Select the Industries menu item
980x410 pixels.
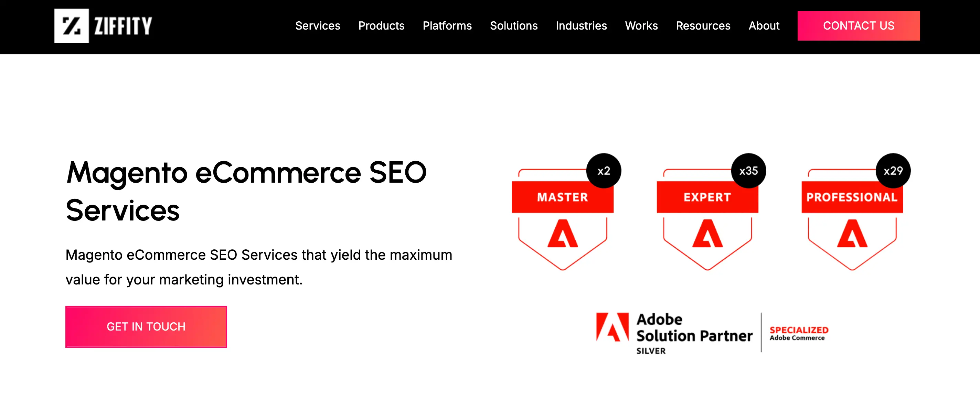click(581, 25)
